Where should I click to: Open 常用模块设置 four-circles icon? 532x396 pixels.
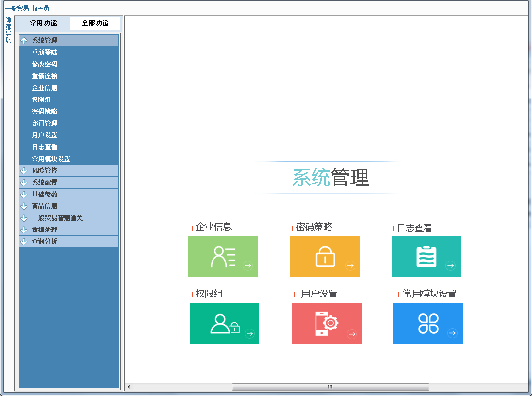pyautogui.click(x=428, y=323)
